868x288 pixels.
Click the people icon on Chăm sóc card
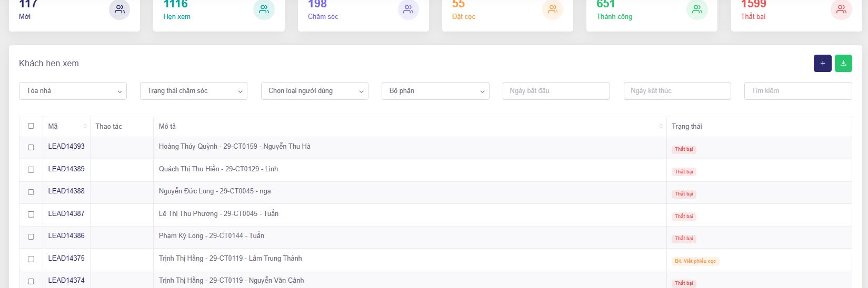[x=408, y=9]
